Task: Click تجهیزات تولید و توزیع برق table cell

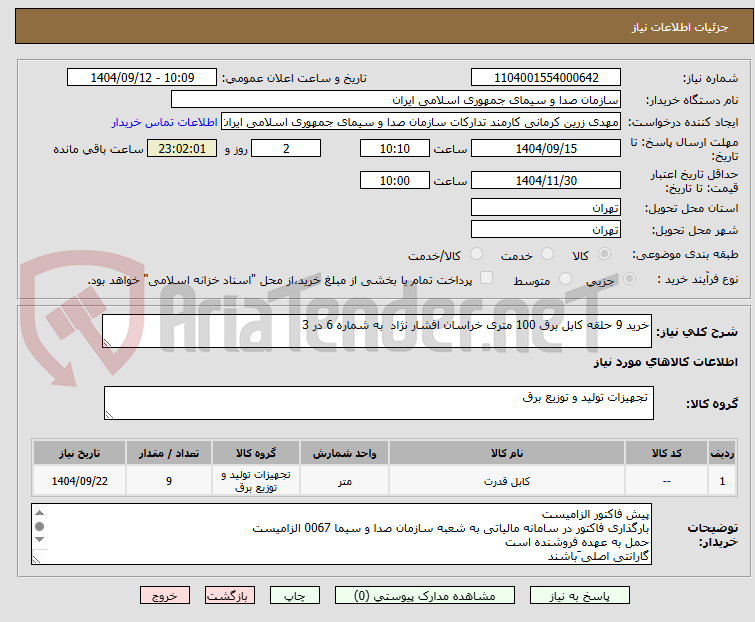Action: coord(256,481)
